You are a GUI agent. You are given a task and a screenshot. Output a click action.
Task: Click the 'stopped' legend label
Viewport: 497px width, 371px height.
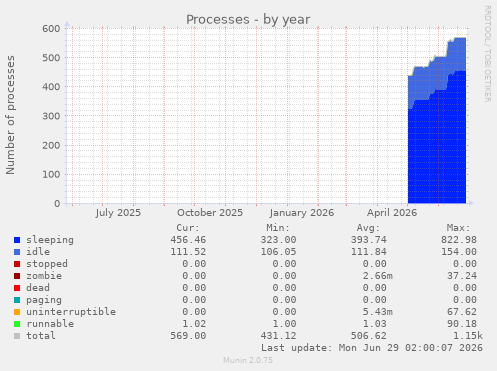coord(47,264)
